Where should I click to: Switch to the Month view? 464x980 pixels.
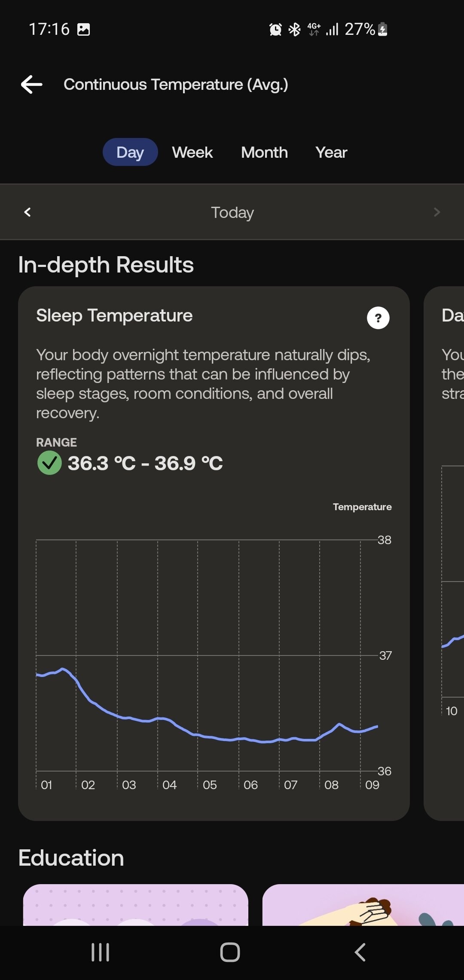(264, 152)
